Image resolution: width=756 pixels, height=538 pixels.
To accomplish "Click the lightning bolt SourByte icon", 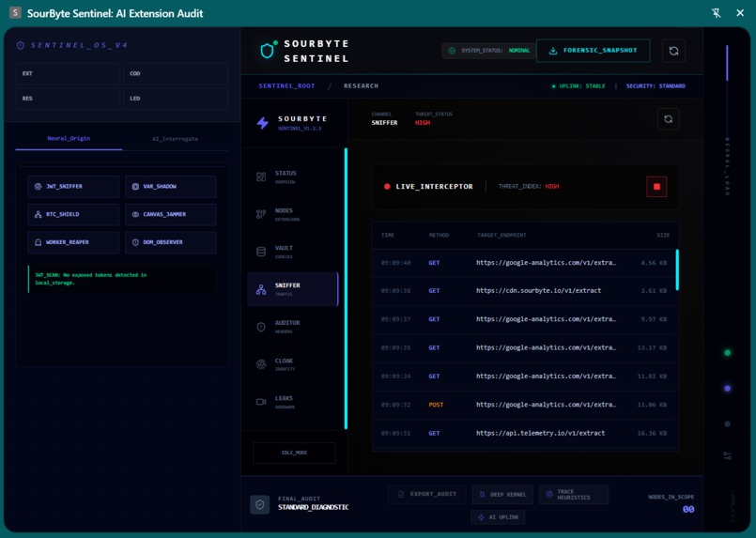I will 262,123.
